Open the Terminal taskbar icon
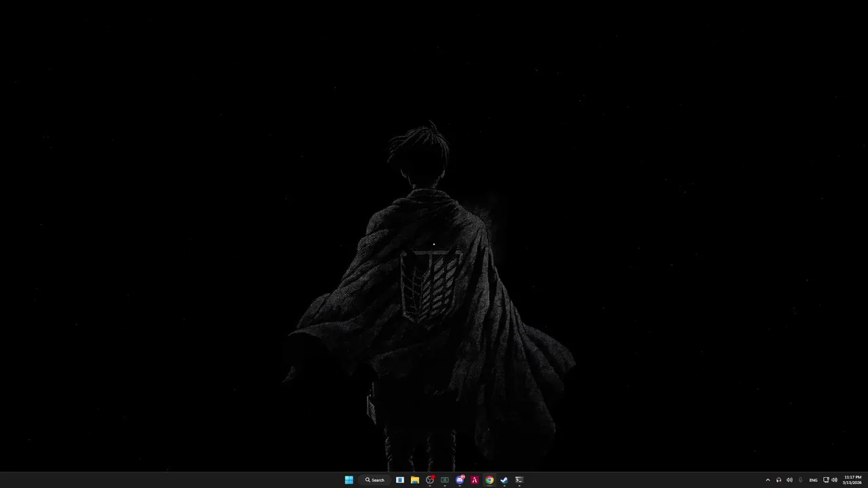Image resolution: width=868 pixels, height=488 pixels. tap(519, 480)
